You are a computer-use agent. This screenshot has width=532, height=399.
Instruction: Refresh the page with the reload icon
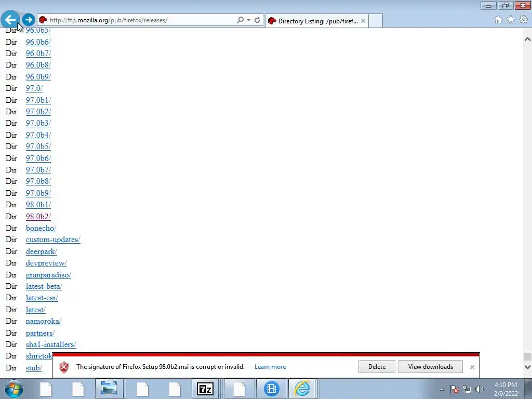click(x=257, y=20)
